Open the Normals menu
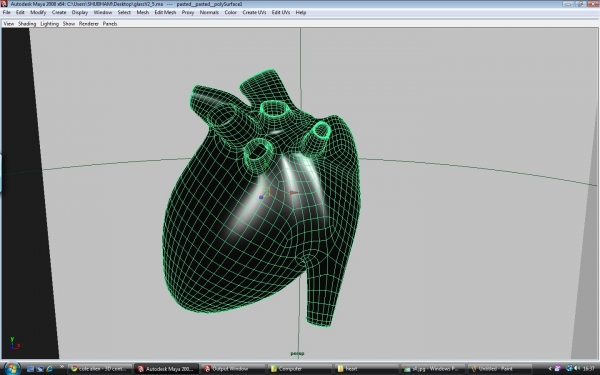The height and width of the screenshot is (375, 600). [x=209, y=12]
